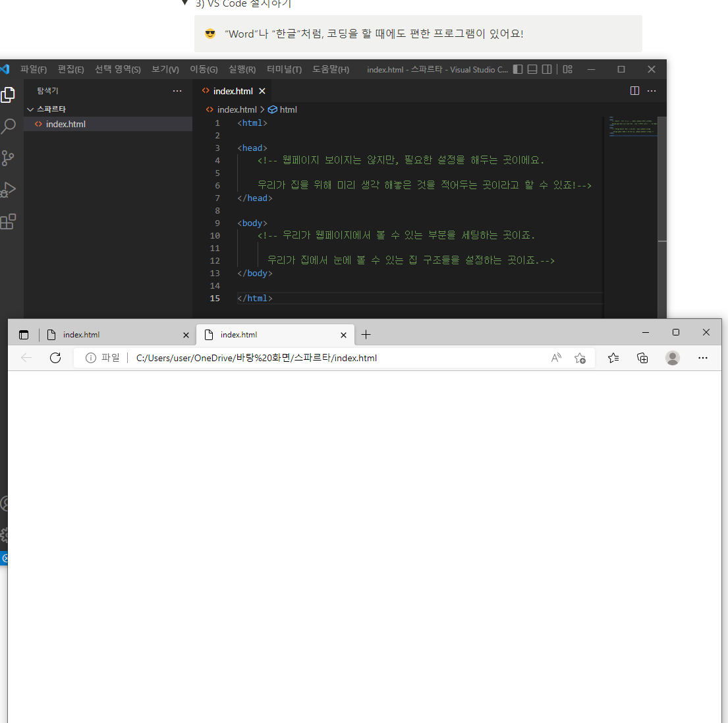Toggle primary sidebar layout icon in VS Code title bar
This screenshot has height=723, width=728.
pyautogui.click(x=518, y=69)
